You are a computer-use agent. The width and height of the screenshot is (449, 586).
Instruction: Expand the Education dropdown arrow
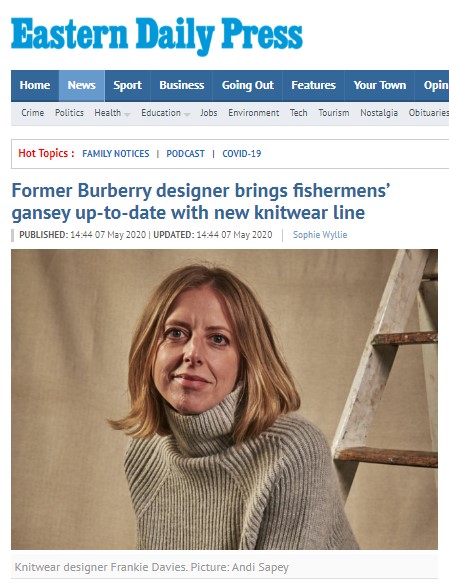pyautogui.click(x=187, y=115)
